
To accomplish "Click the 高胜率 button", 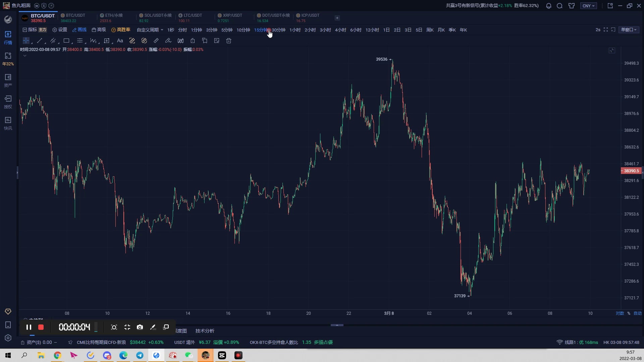I will (121, 30).
